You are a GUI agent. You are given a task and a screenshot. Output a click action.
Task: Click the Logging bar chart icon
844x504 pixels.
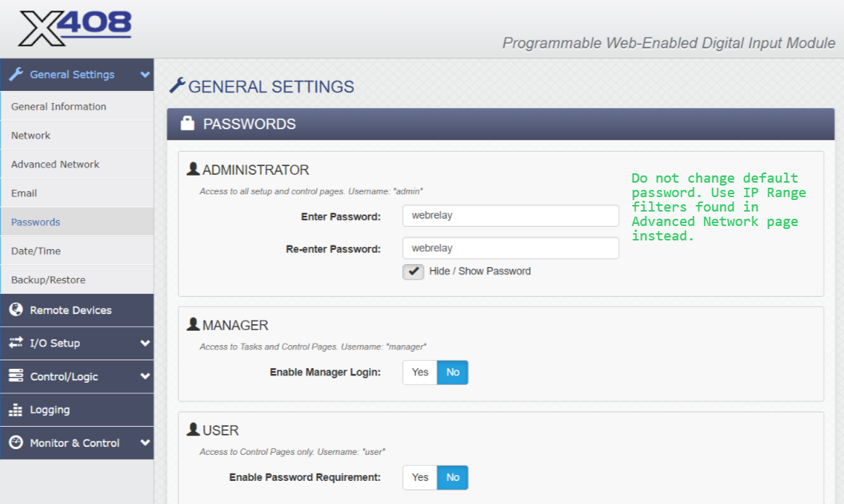coord(16,410)
